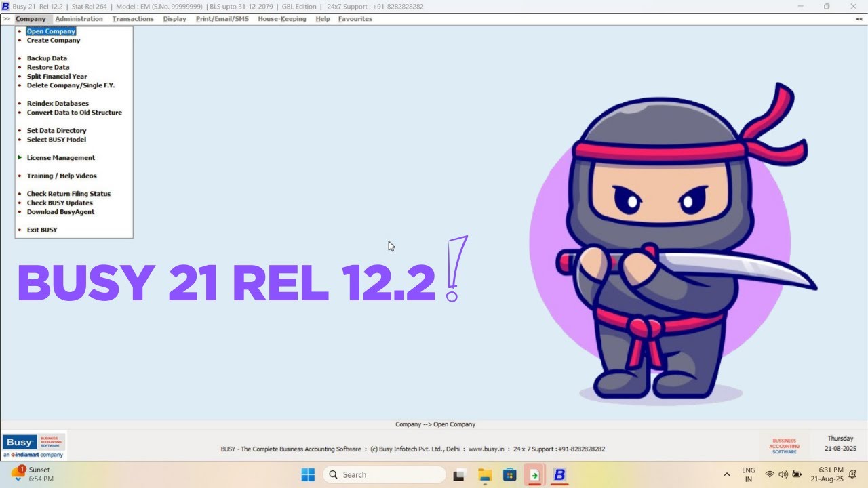Click the www.busy.in website text

point(487,449)
